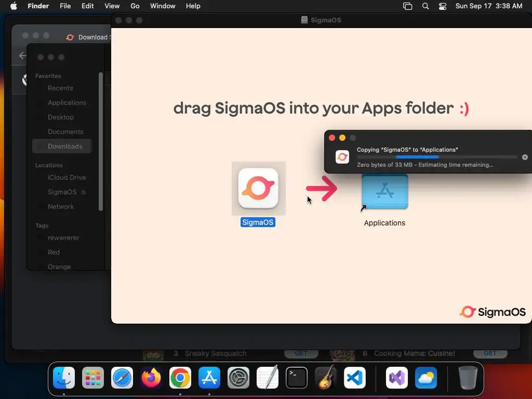Open Finder from the Dock

(x=64, y=378)
